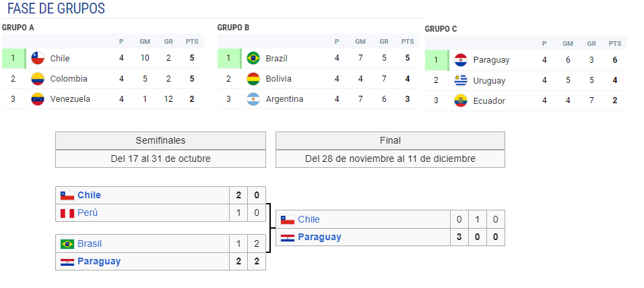Screen dimensions: 644x288
Task: Click the Perú flag in semifinals bracket
Action: click(67, 213)
